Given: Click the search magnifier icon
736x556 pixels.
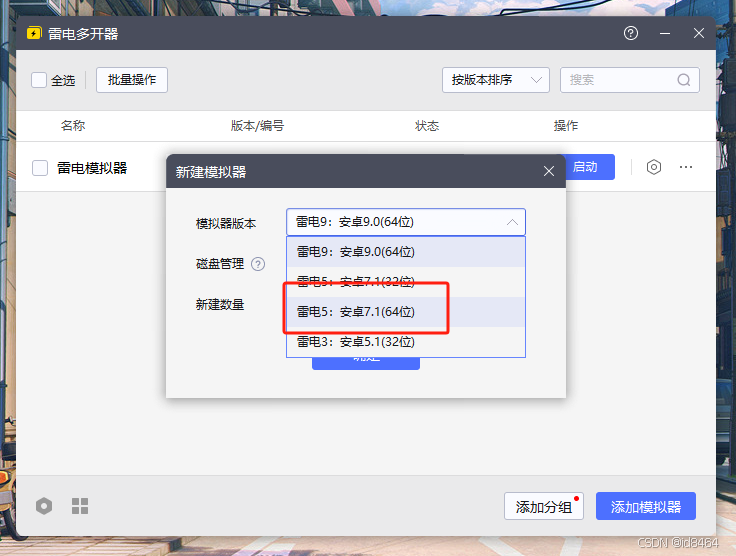Looking at the screenshot, I should click(x=683, y=80).
